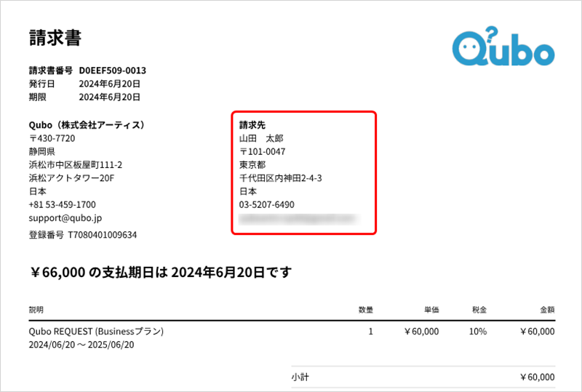Click the 発行日 label
This screenshot has height=392, width=582.
[42, 84]
